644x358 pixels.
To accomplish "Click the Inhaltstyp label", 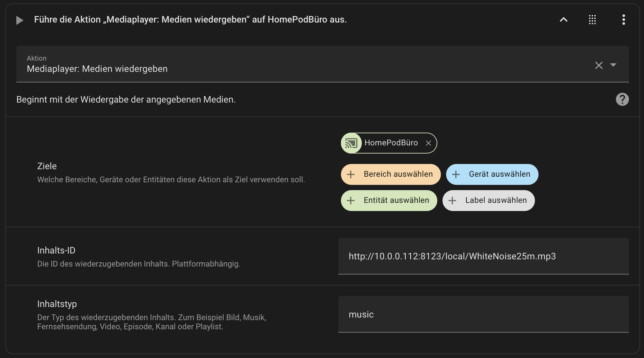I will click(57, 304).
